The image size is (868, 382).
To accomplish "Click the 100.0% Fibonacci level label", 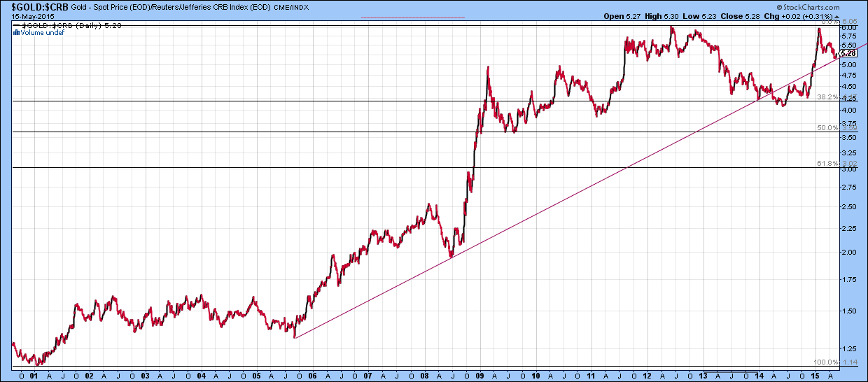I will point(826,362).
